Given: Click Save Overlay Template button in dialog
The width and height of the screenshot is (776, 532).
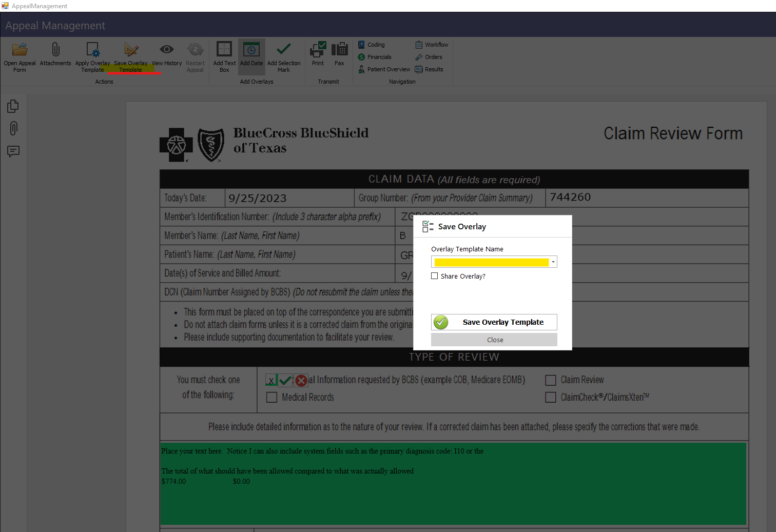Looking at the screenshot, I should point(494,322).
